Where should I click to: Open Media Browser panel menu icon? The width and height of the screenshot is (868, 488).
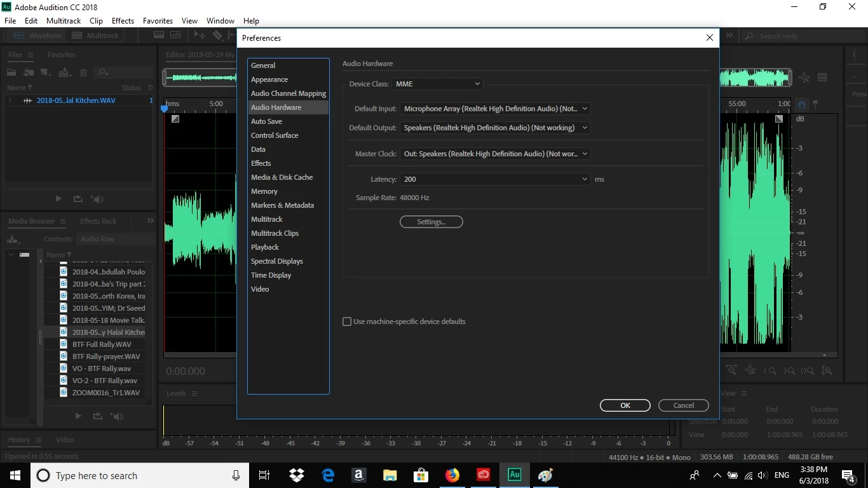(63, 221)
